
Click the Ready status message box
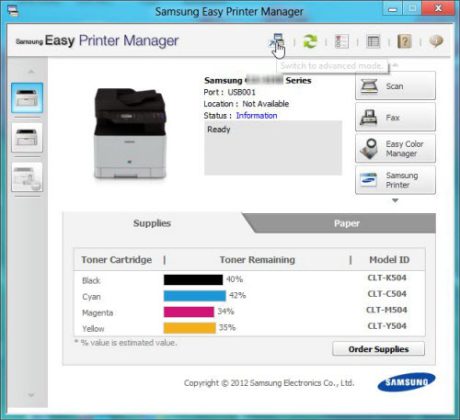273,148
